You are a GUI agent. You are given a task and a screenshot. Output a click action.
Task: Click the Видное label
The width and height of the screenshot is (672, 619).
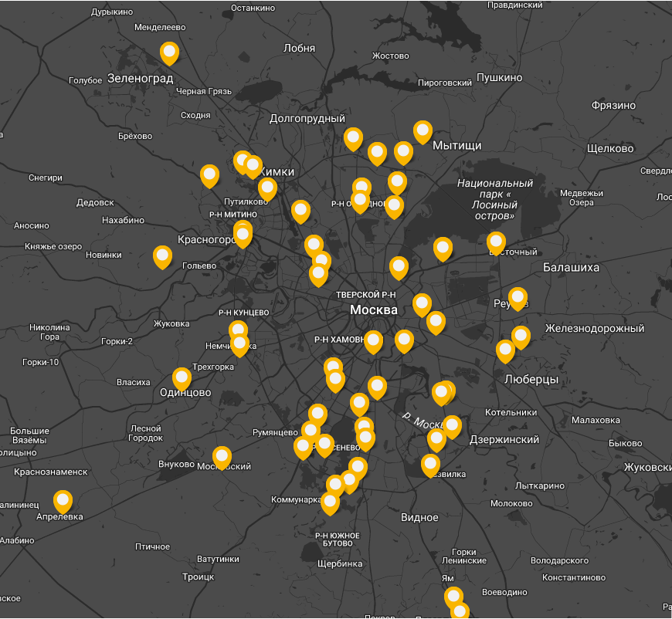click(419, 517)
